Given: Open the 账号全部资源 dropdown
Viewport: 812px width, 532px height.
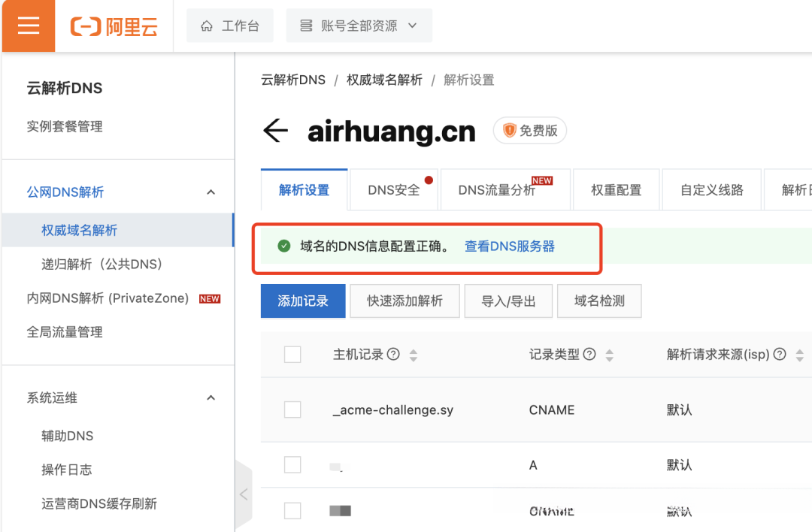Looking at the screenshot, I should 359,26.
